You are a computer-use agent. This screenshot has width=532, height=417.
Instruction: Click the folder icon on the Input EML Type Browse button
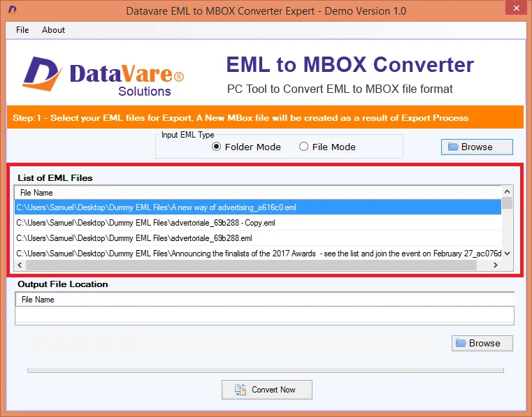(453, 147)
